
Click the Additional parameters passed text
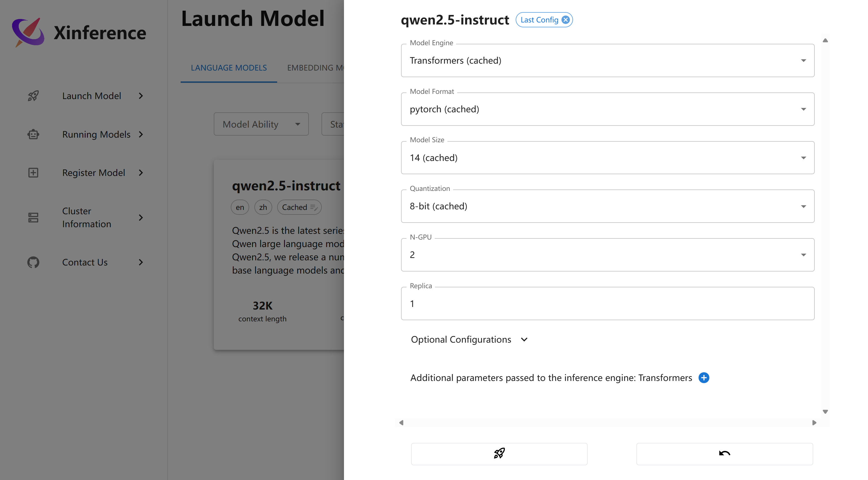pyautogui.click(x=551, y=378)
